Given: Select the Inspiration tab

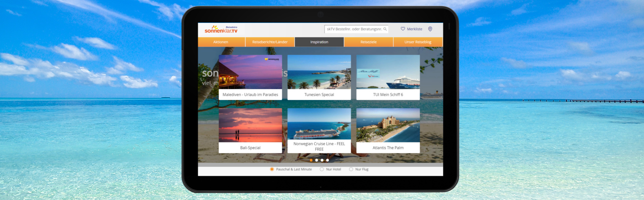Looking at the screenshot, I should [x=319, y=42].
